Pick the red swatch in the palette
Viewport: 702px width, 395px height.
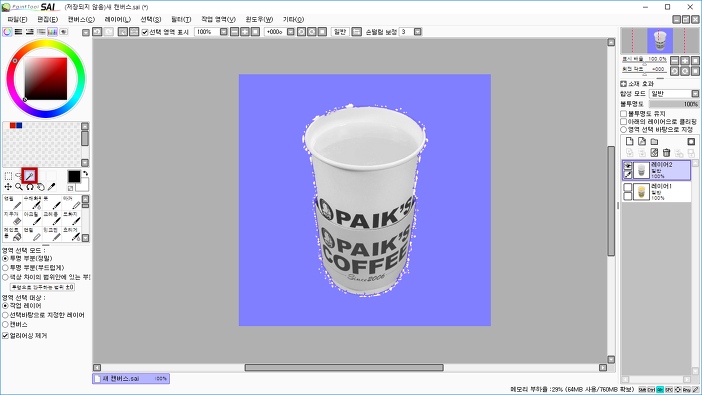[x=13, y=125]
